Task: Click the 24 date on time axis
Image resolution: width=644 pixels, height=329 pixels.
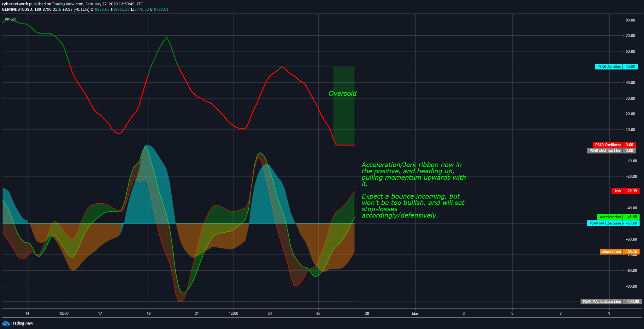Action: [x=270, y=314]
